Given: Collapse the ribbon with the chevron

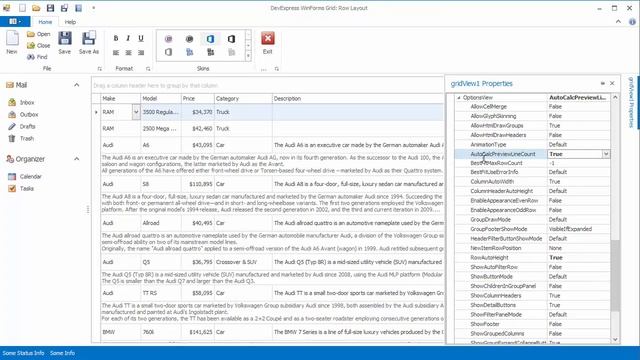Looking at the screenshot, I should [618, 22].
